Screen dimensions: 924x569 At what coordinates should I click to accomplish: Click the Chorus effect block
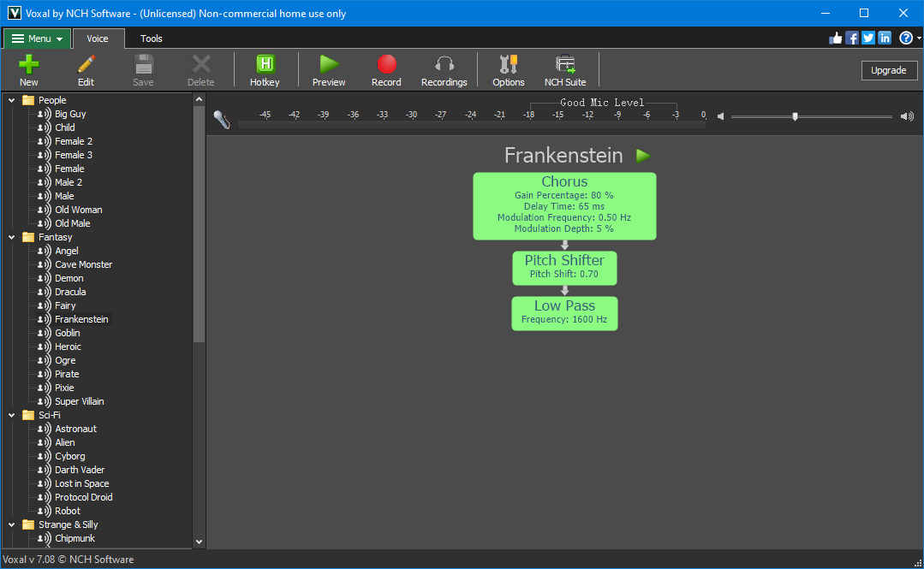(564, 206)
